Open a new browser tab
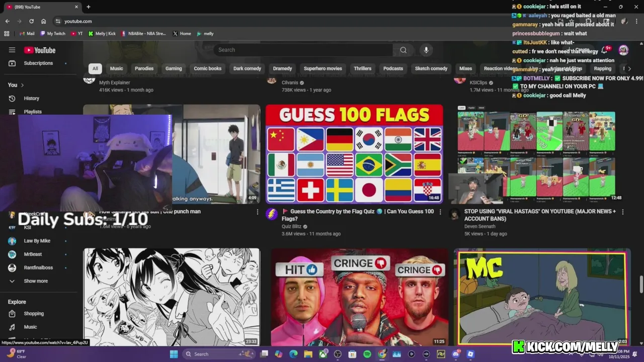 (x=88, y=7)
